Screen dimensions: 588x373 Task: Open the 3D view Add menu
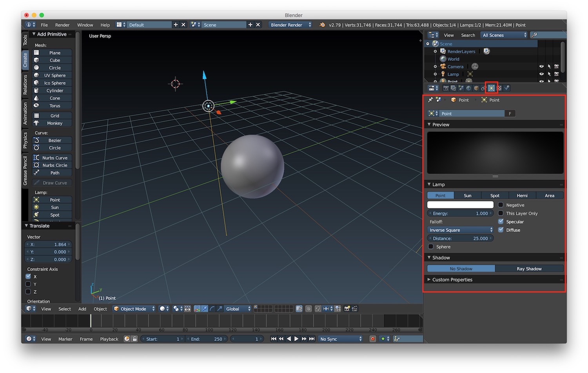pos(82,309)
